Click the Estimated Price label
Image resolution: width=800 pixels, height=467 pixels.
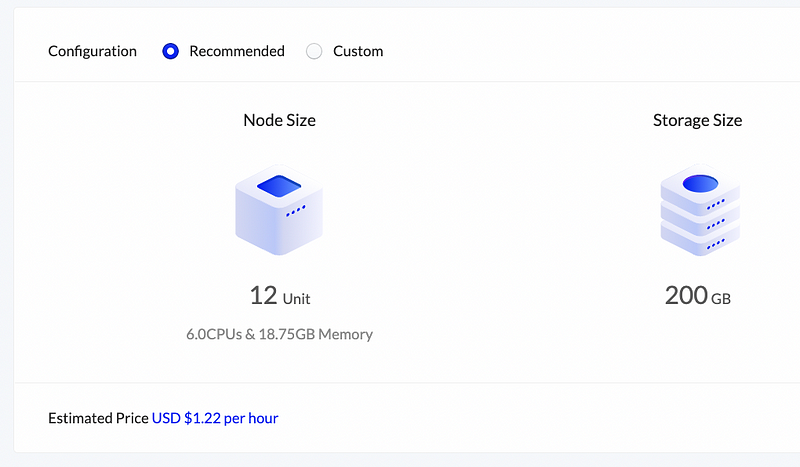[x=98, y=418]
